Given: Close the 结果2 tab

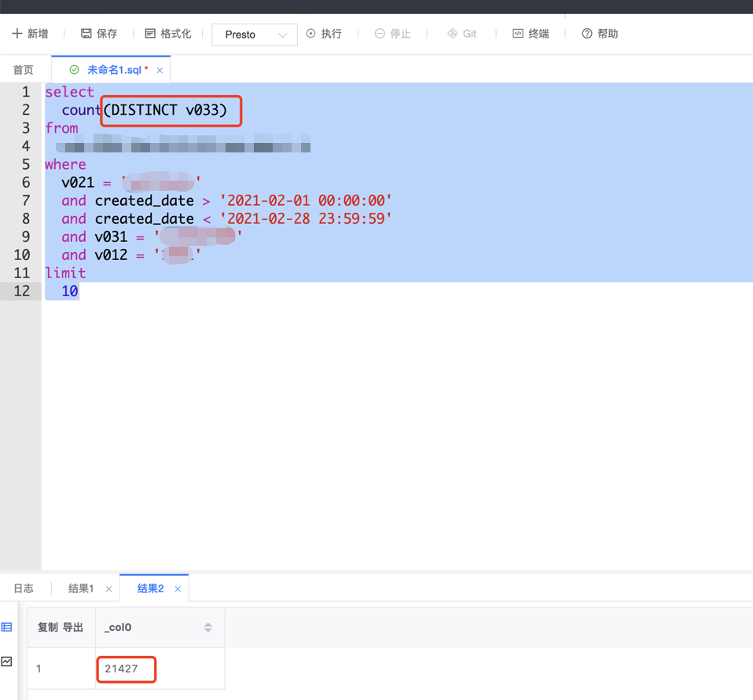Looking at the screenshot, I should 178,589.
